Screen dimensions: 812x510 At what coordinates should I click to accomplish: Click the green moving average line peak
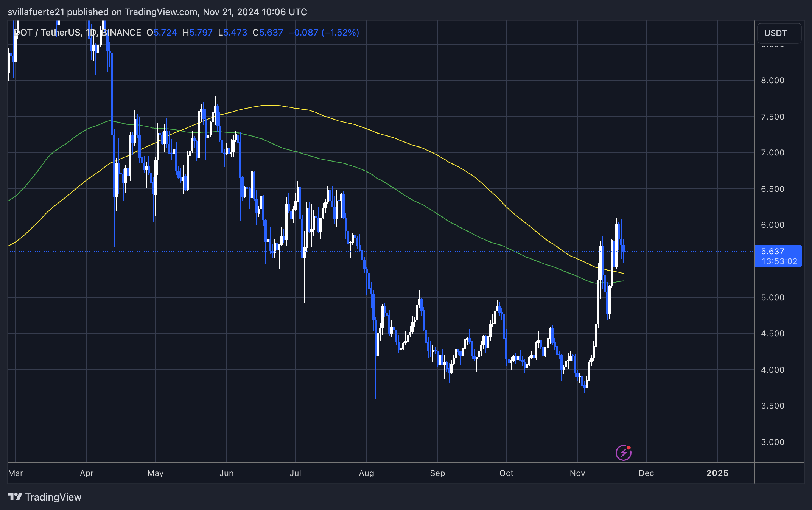click(110, 121)
